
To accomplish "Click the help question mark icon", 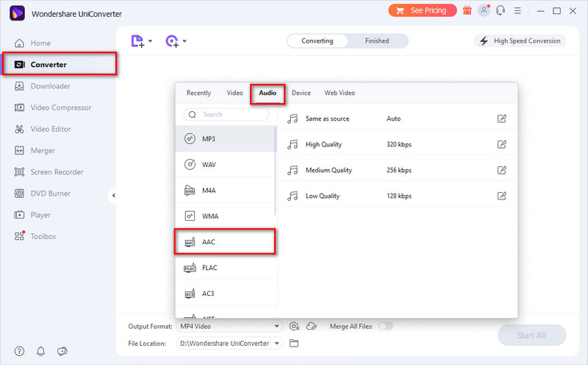I will tap(19, 350).
